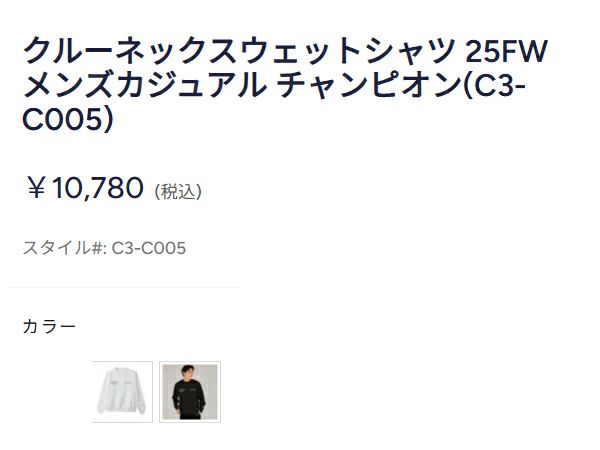Click the スタイル# label text
This screenshot has height=450, width=600.
coord(65,248)
